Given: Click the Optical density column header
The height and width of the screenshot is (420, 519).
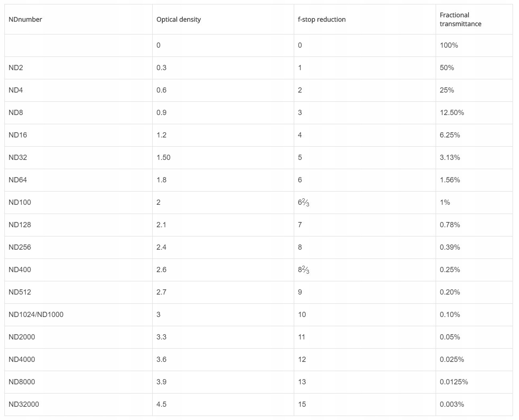Looking at the screenshot, I should coord(178,19).
